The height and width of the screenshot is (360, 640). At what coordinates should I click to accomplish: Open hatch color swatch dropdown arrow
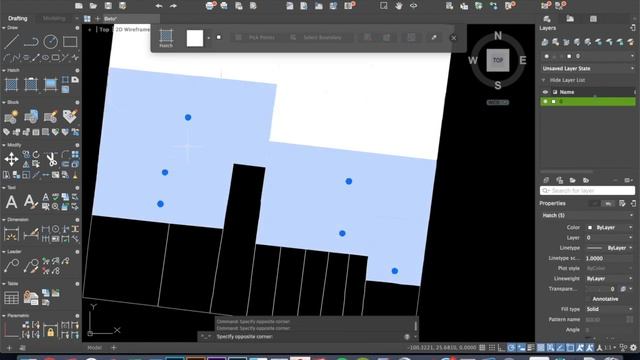(x=209, y=38)
